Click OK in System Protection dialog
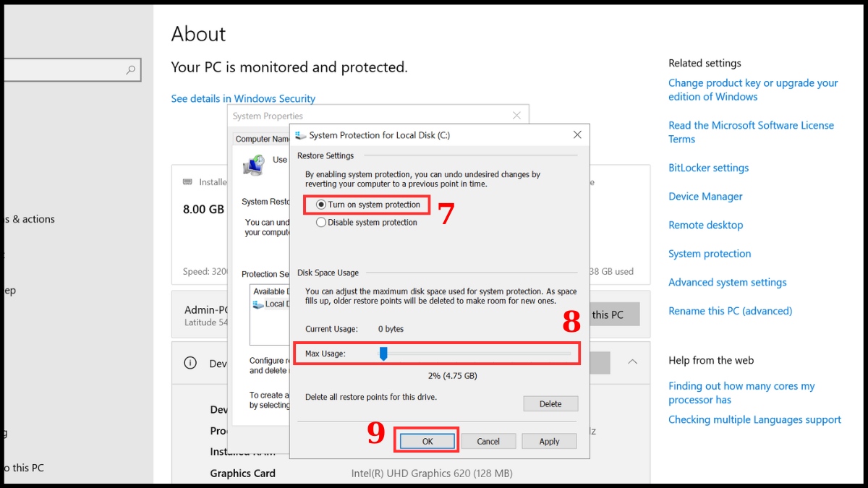Viewport: 868px width, 488px height. (427, 441)
